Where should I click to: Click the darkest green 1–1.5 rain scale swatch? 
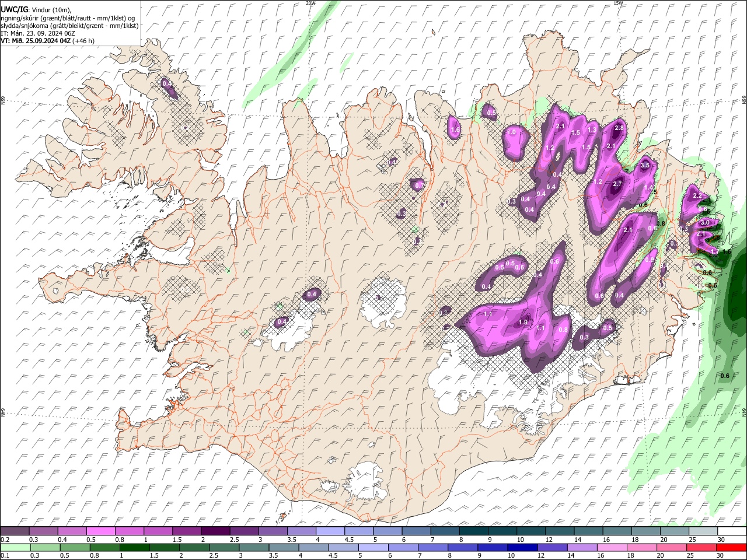click(x=135, y=547)
